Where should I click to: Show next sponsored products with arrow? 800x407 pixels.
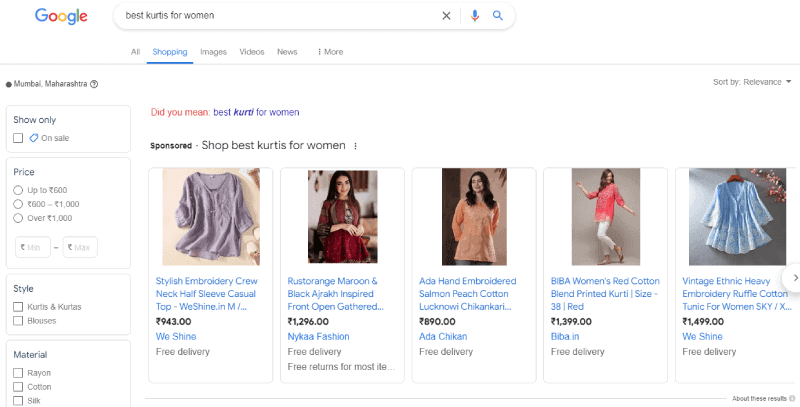(x=794, y=277)
